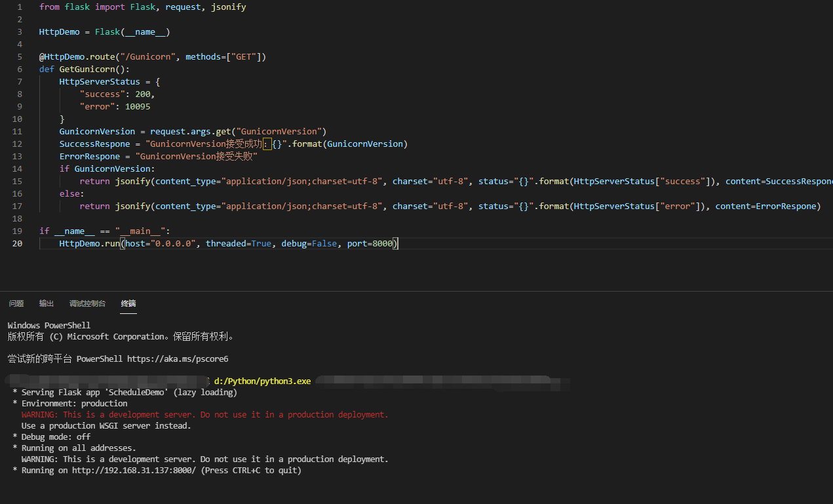Switch to the 问题 (Problems) tab

click(16, 303)
